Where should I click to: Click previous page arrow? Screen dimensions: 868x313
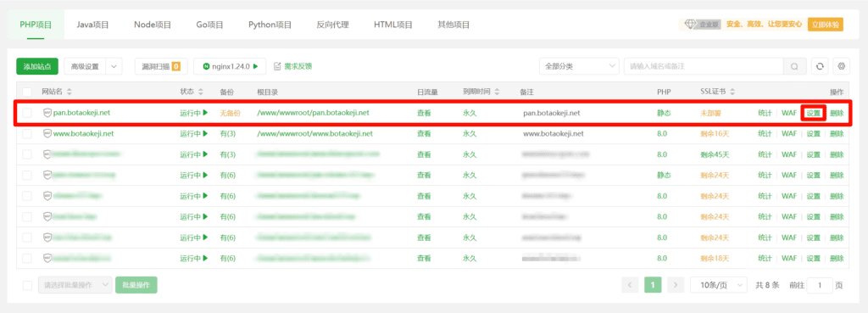[x=630, y=285]
